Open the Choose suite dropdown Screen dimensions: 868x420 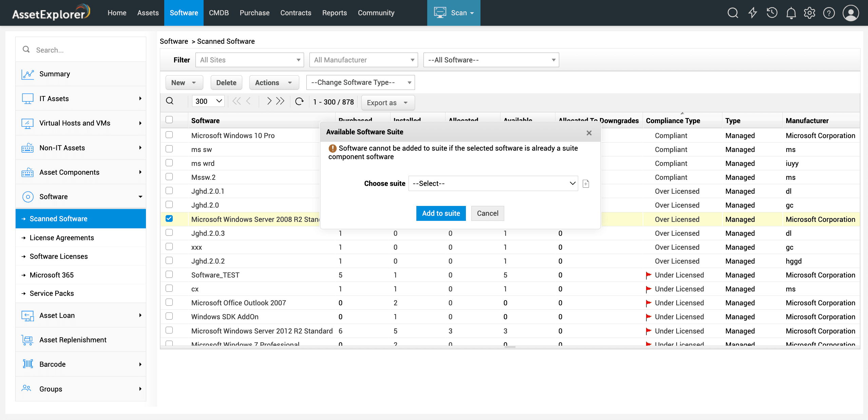[493, 184]
